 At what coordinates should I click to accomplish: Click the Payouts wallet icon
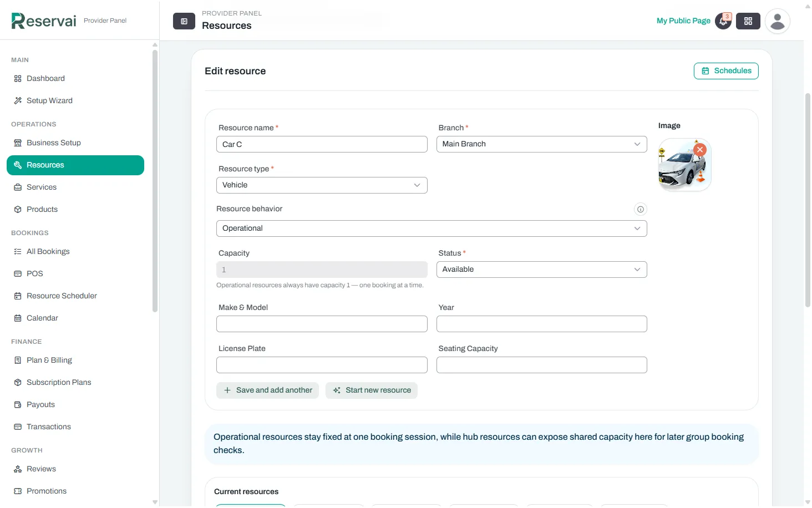point(18,405)
